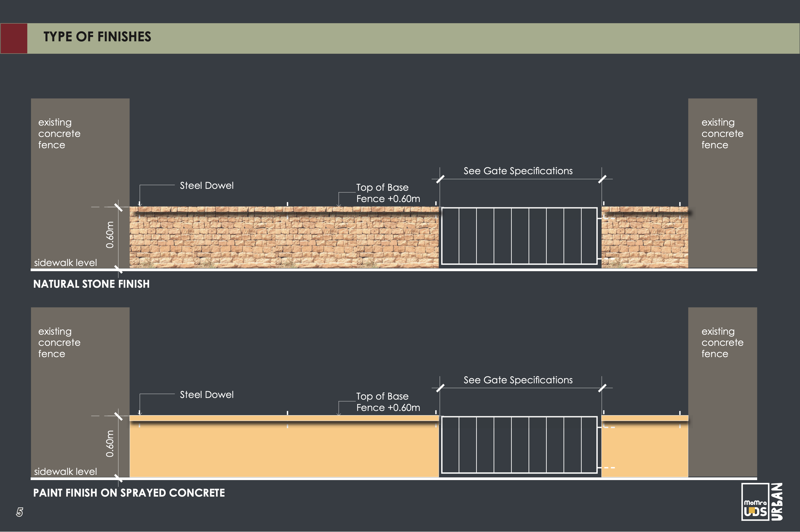This screenshot has height=532, width=800.
Task: Click the dark red square beside the title
Action: (x=14, y=38)
